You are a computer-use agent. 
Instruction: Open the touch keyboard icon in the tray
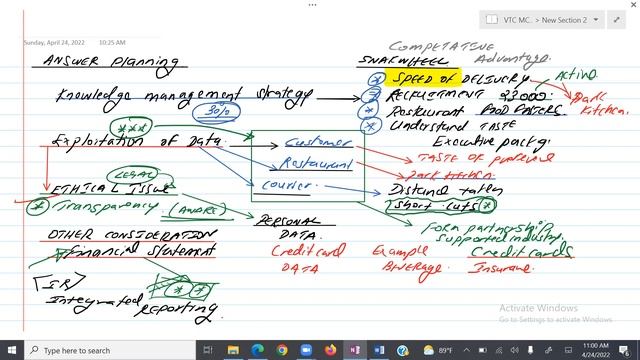click(x=568, y=350)
